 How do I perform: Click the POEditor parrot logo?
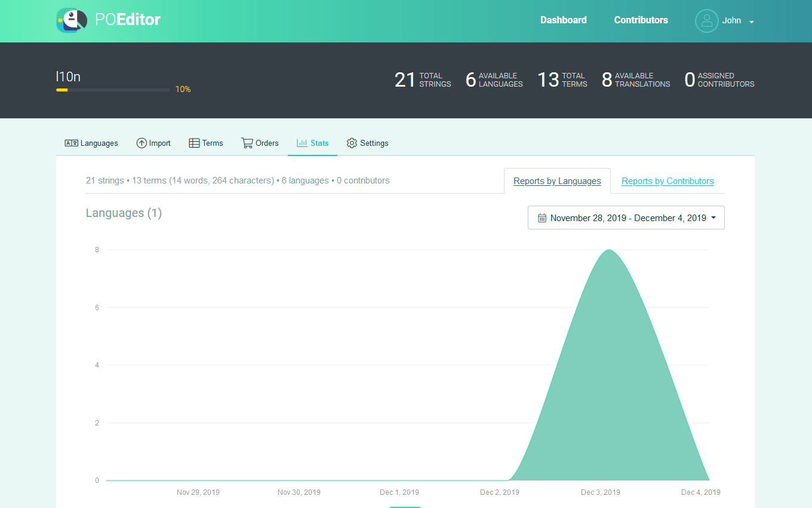(x=71, y=20)
